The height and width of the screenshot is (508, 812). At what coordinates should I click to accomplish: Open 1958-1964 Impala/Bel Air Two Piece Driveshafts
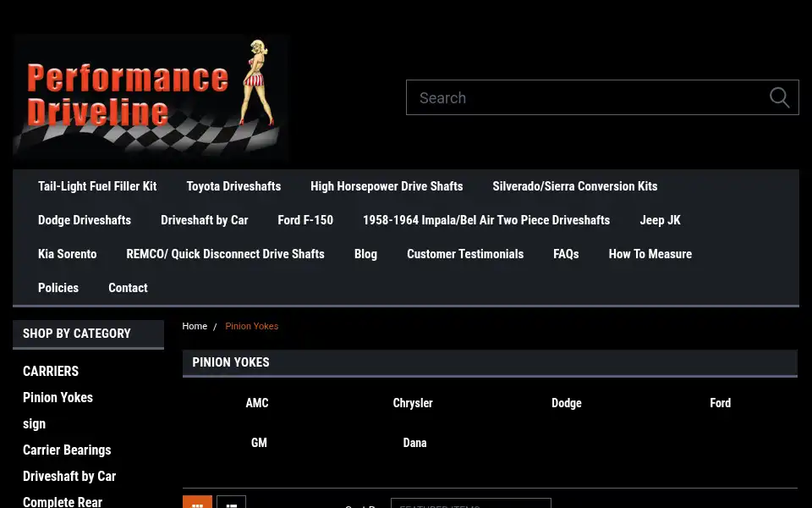point(486,220)
